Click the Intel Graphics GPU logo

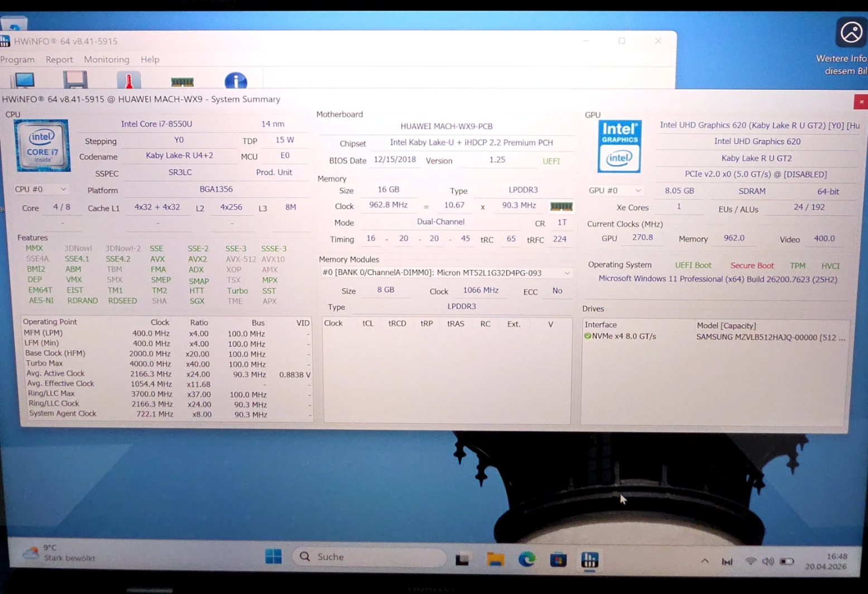tap(620, 146)
